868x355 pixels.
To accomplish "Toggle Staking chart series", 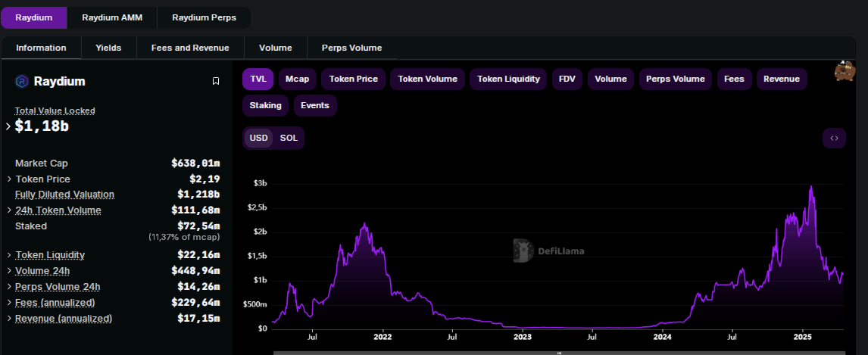I will coord(265,106).
